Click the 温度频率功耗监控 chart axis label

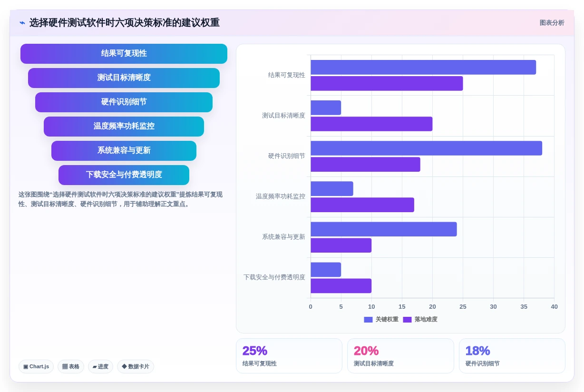281,196
